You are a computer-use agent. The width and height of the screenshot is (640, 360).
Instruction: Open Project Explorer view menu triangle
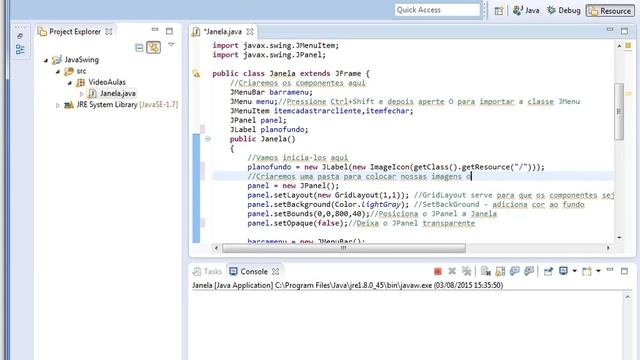(171, 44)
